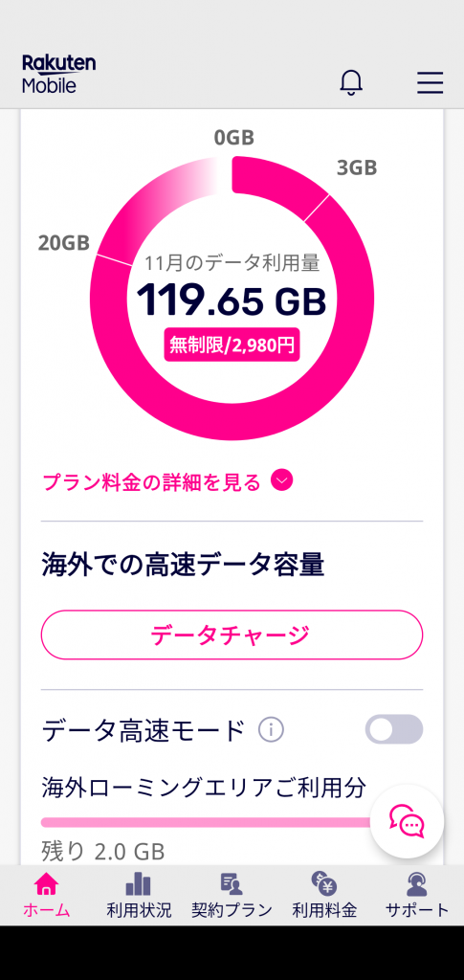Open the chat support bubble icon
Viewport: 464px width, 980px height.
click(x=407, y=821)
